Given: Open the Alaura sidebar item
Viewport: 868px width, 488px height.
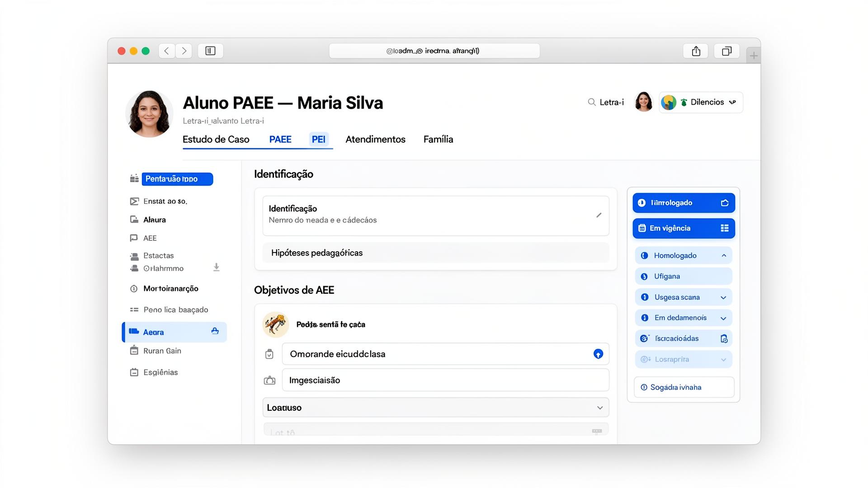Looking at the screenshot, I should click(x=154, y=220).
